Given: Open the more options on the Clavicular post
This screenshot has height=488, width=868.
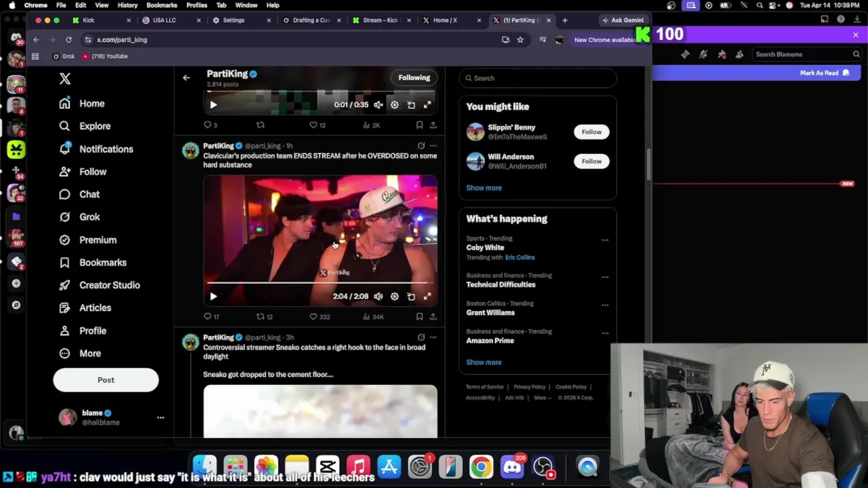Looking at the screenshot, I should click(433, 146).
